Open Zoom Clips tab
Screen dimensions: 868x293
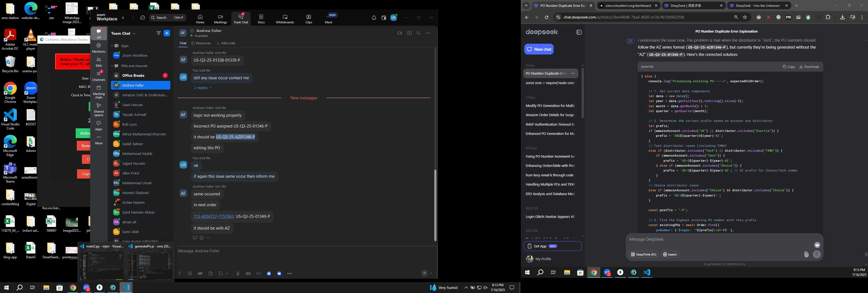tap(309, 19)
